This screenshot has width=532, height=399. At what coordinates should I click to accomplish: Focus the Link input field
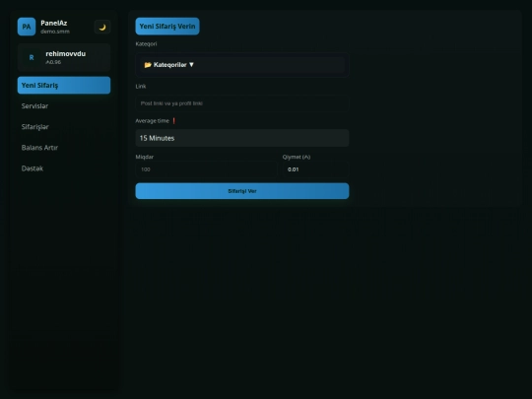click(242, 103)
